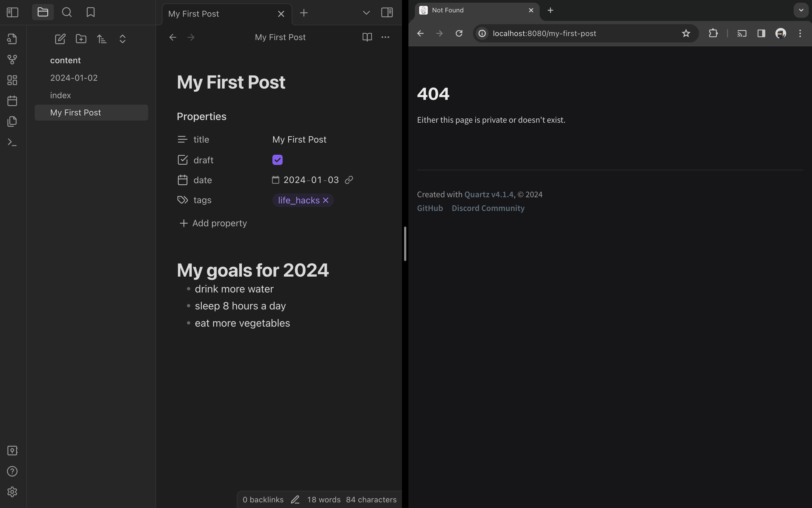This screenshot has width=812, height=508.
Task: Open the bookmarks panel icon
Action: (x=90, y=12)
